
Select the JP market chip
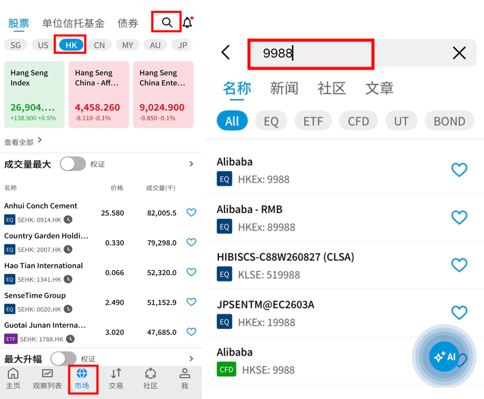point(182,45)
